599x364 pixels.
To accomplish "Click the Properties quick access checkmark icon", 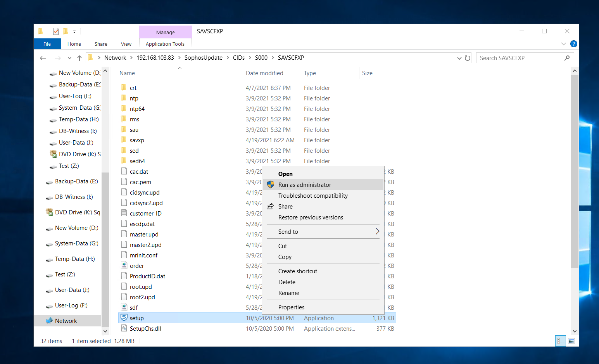I will coord(56,31).
